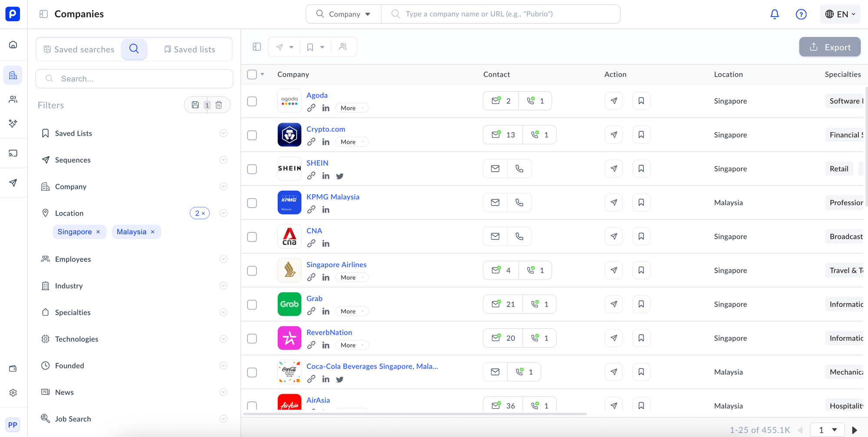Expand the Industry filter
This screenshot has height=437, width=868.
tap(224, 286)
